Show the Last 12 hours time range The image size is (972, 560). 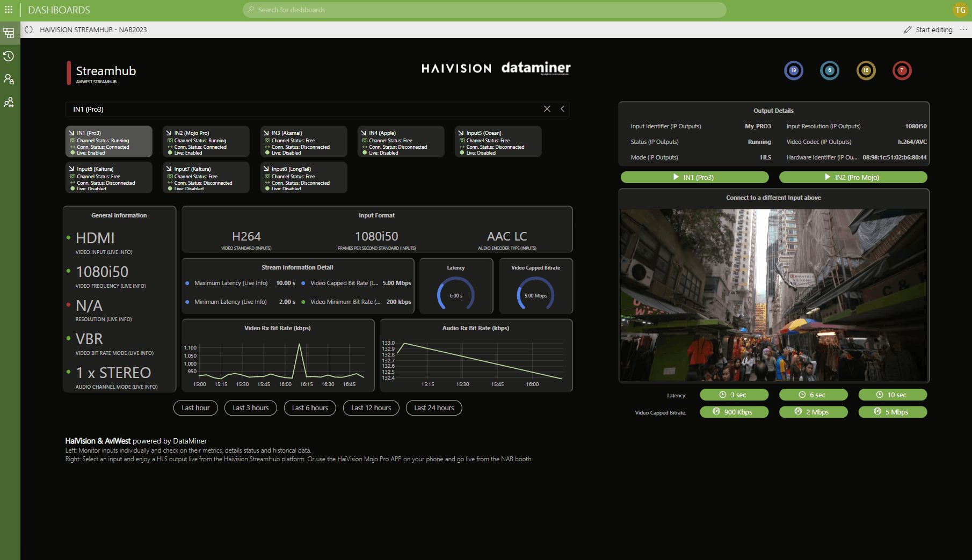(x=371, y=408)
